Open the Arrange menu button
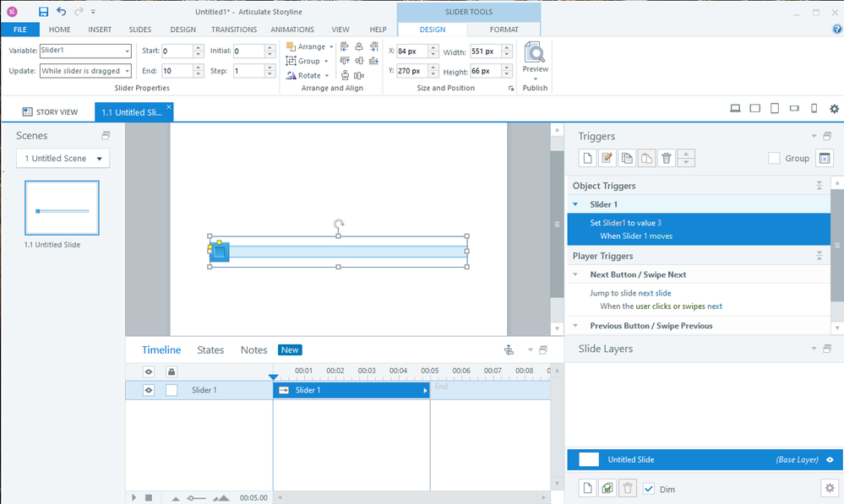The width and height of the screenshot is (844, 504). (310, 46)
